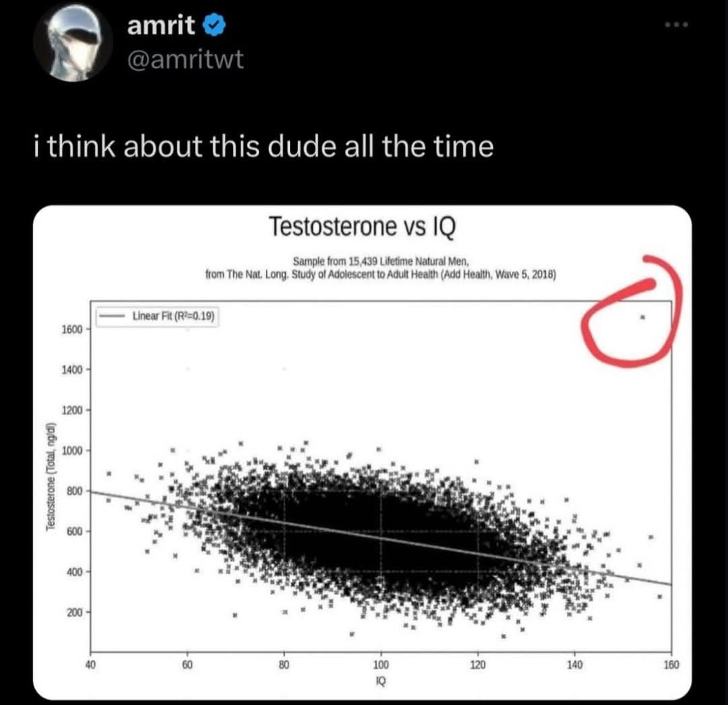Click the 40 value on the IQ axis
Image resolution: width=728 pixels, height=705 pixels.
(x=90, y=664)
